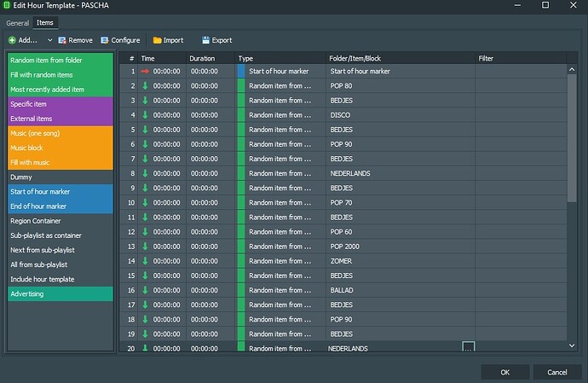Click the Configure toolbar icon

point(105,40)
